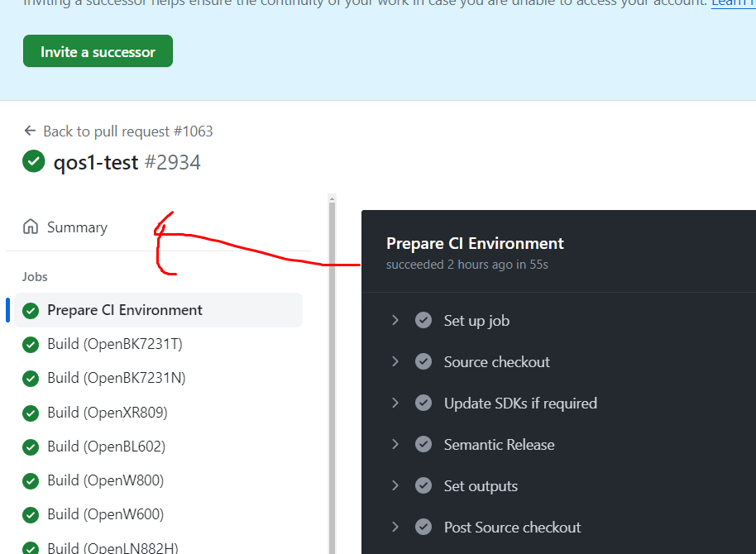Open the Build (OpenLN882H) job
Image resolution: width=756 pixels, height=554 pixels.
[112, 547]
